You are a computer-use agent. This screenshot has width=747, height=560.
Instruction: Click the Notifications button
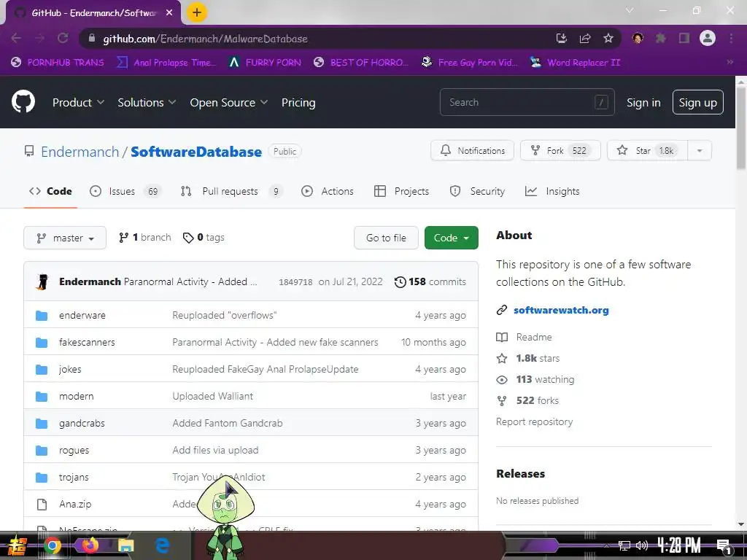pyautogui.click(x=472, y=150)
